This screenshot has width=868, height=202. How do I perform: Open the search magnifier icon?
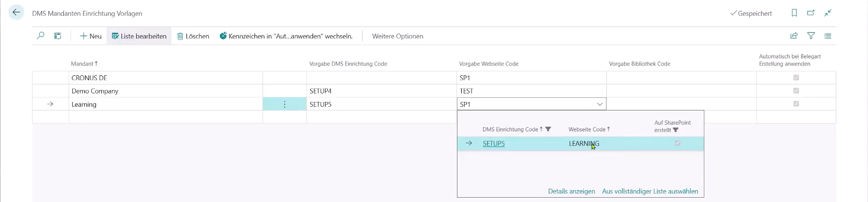pos(41,36)
